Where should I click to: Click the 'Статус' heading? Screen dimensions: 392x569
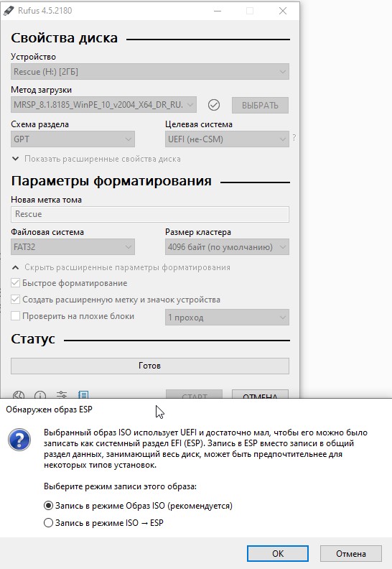click(33, 339)
